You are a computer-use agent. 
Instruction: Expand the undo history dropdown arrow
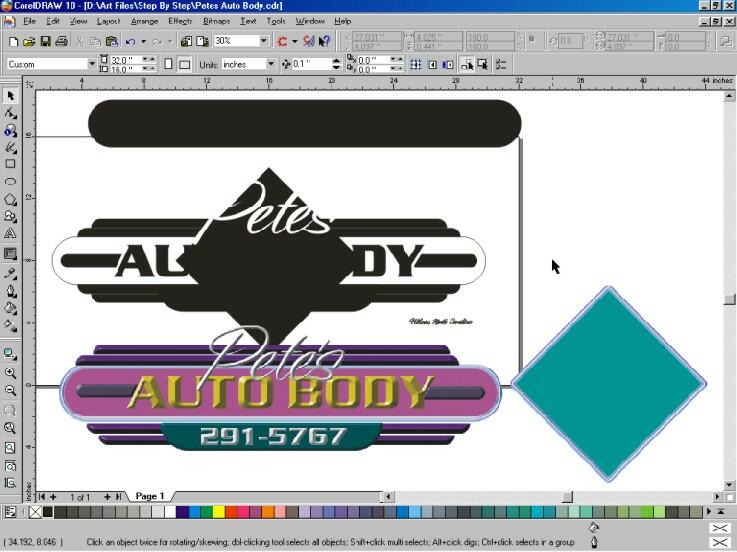coord(143,41)
